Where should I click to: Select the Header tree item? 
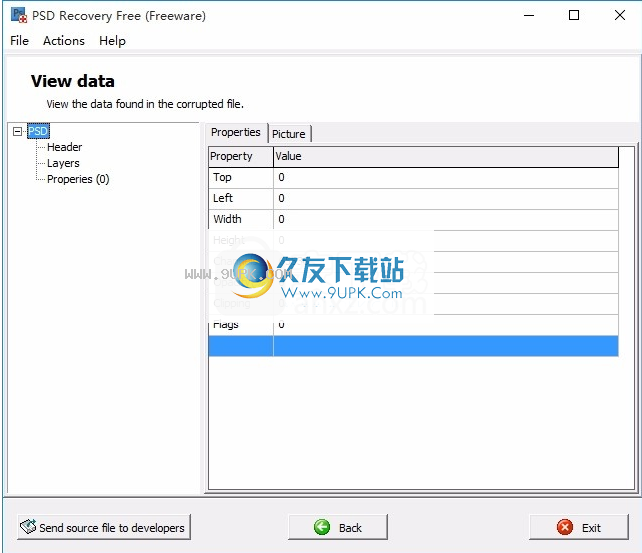click(x=64, y=147)
